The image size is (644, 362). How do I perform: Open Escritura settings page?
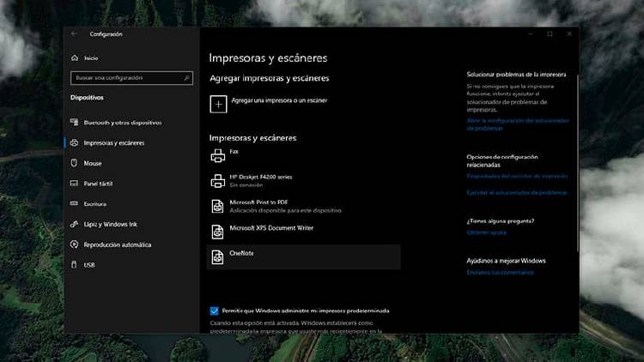point(94,204)
